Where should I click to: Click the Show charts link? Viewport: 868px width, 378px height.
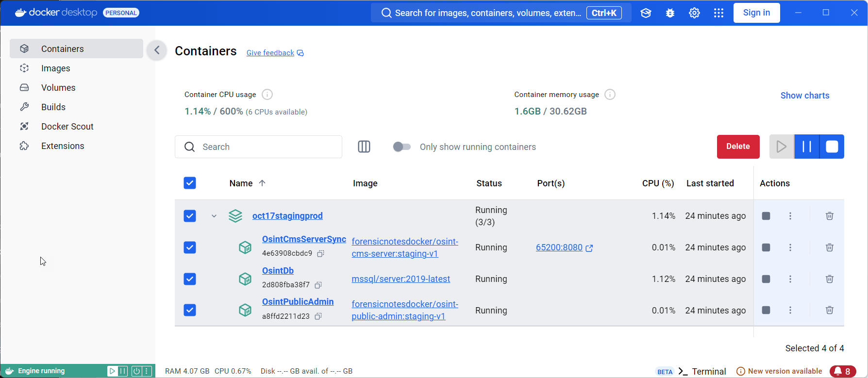point(805,96)
